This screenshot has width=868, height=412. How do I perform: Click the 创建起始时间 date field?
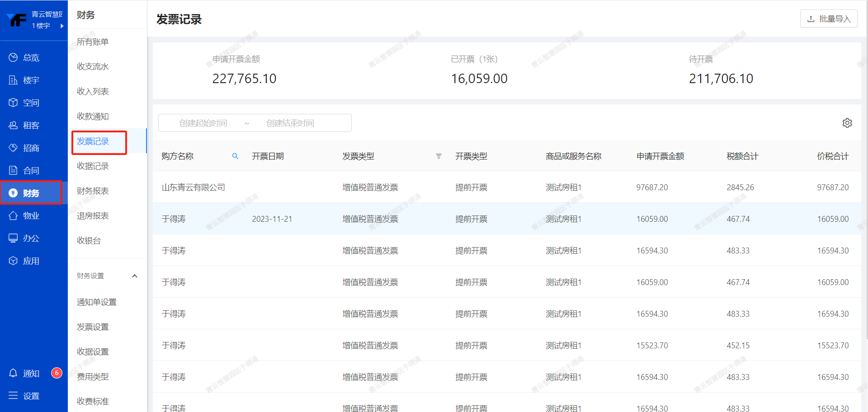(203, 123)
